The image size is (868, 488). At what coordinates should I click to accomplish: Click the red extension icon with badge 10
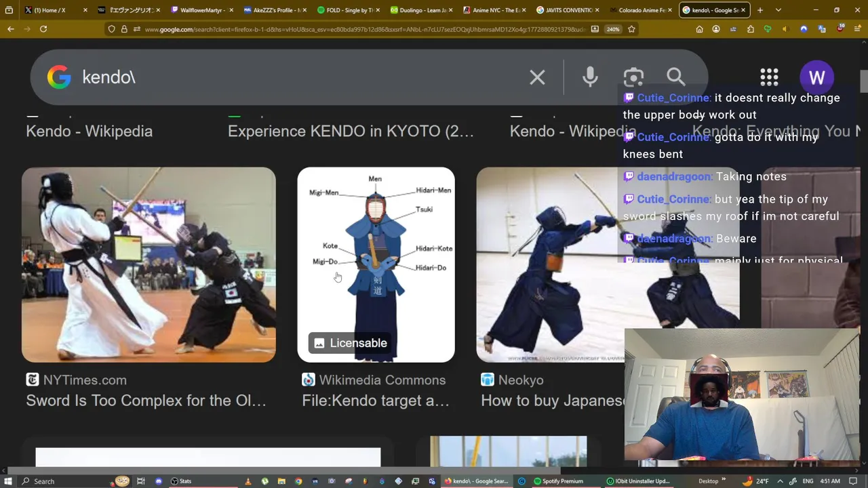click(840, 29)
